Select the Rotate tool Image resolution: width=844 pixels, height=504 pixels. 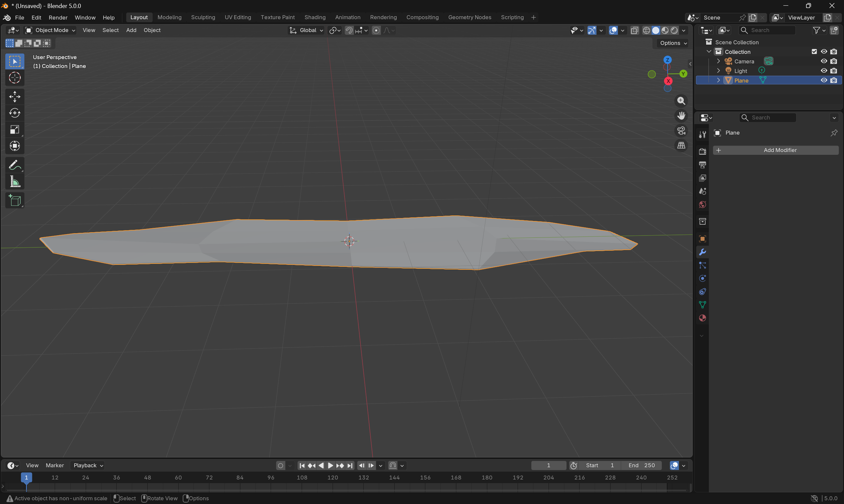coord(14,113)
